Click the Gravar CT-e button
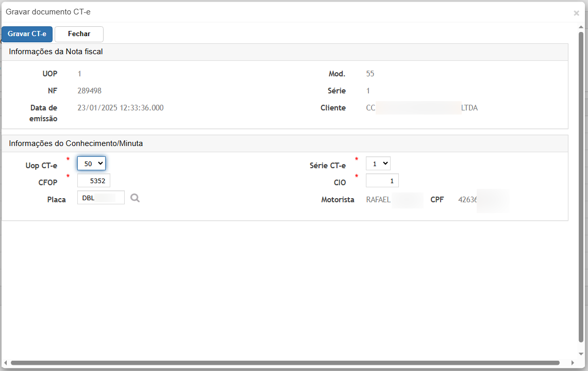 [27, 34]
